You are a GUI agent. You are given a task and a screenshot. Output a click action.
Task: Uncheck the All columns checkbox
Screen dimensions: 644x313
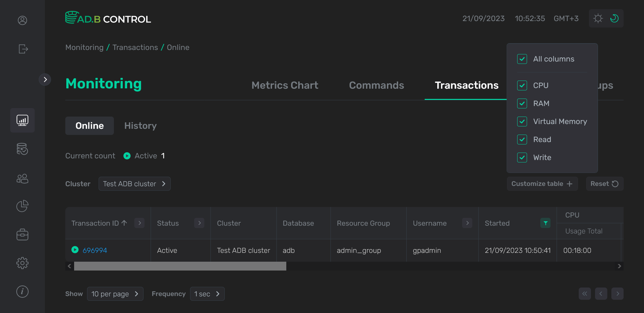click(x=522, y=59)
